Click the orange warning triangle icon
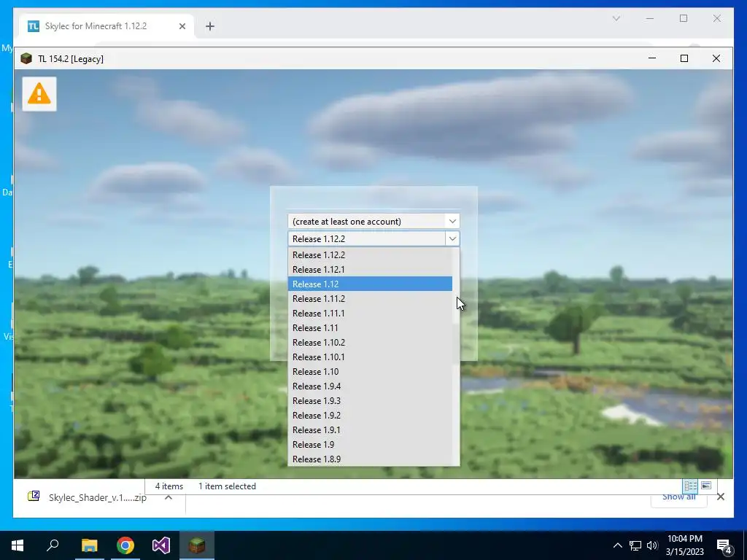The image size is (747, 560). [x=39, y=94]
